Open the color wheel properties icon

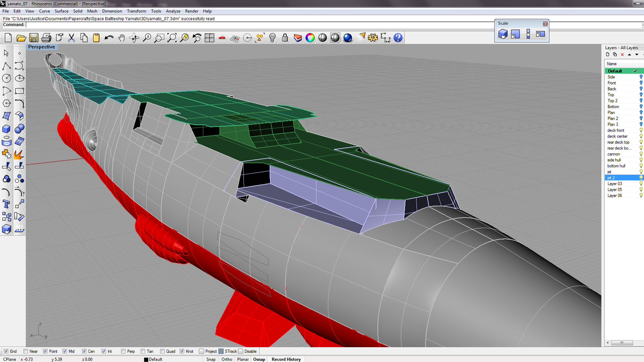310,38
